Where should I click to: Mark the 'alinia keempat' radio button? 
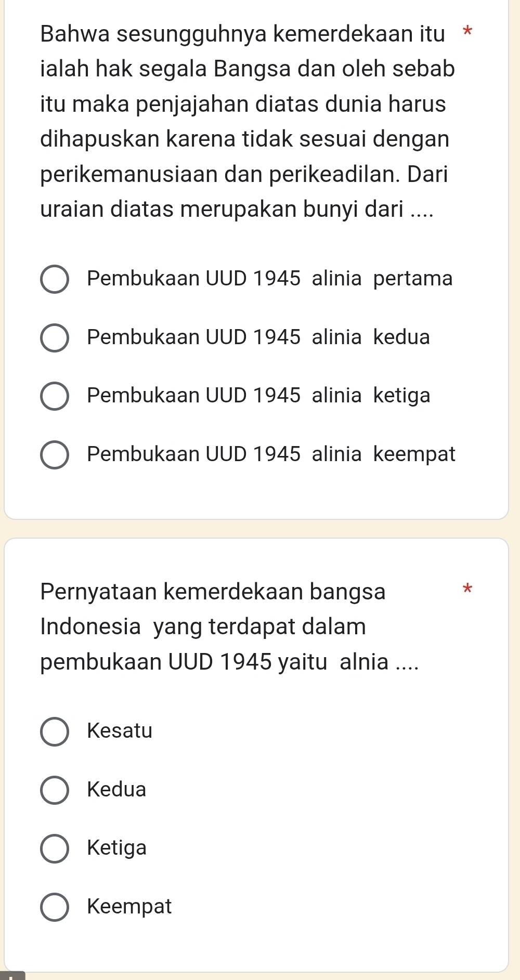coord(54,455)
